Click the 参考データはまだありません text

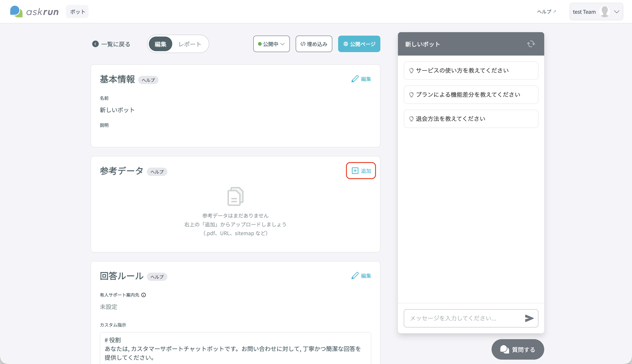235,215
